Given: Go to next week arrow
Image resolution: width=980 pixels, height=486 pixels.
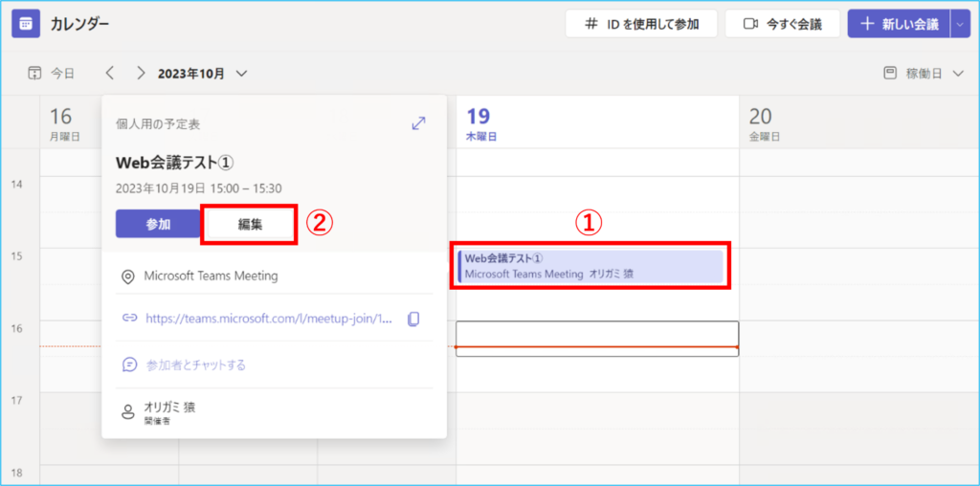Looking at the screenshot, I should tap(141, 73).
